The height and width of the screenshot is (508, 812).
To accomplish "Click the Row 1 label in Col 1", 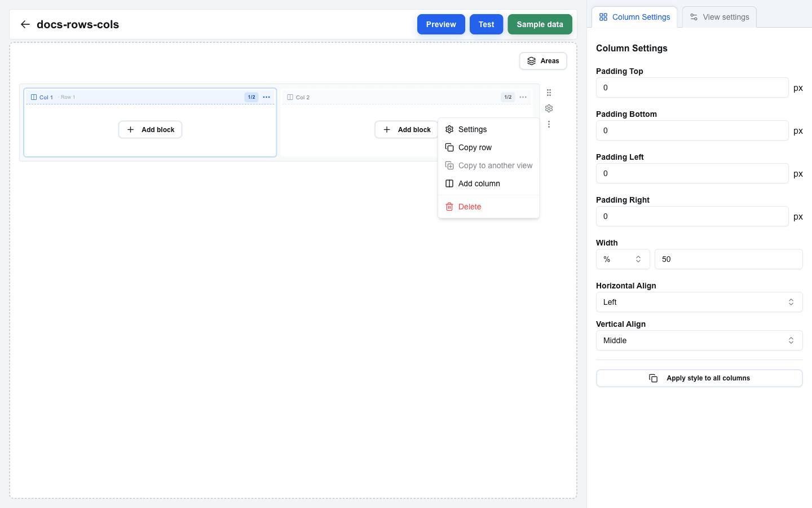I will (68, 97).
